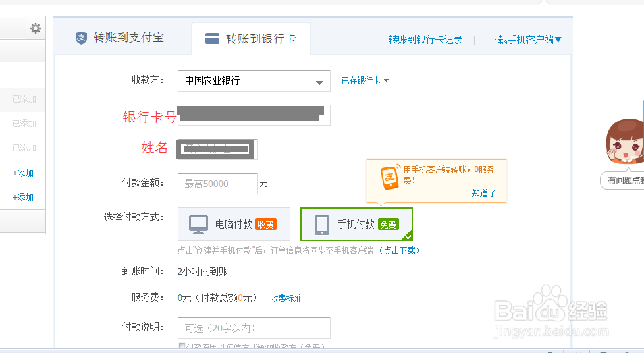This screenshot has width=644, height=353.
Task: Click second +添加 link in sidebar
Action: (x=23, y=197)
